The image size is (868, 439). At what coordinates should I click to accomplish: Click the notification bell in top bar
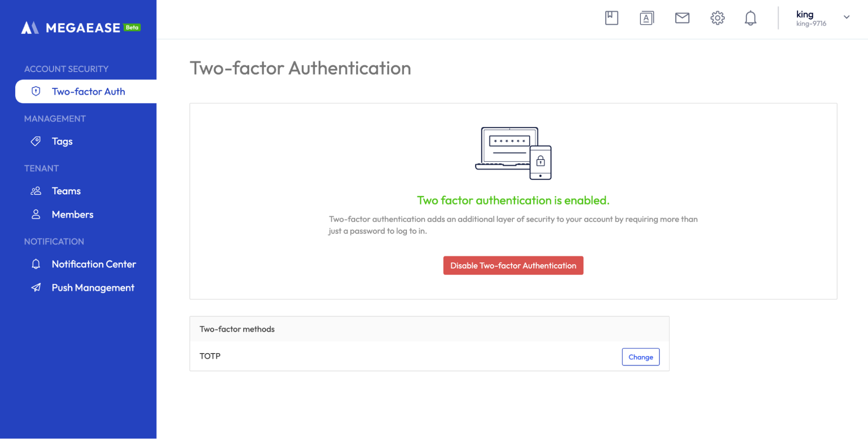[750, 18]
